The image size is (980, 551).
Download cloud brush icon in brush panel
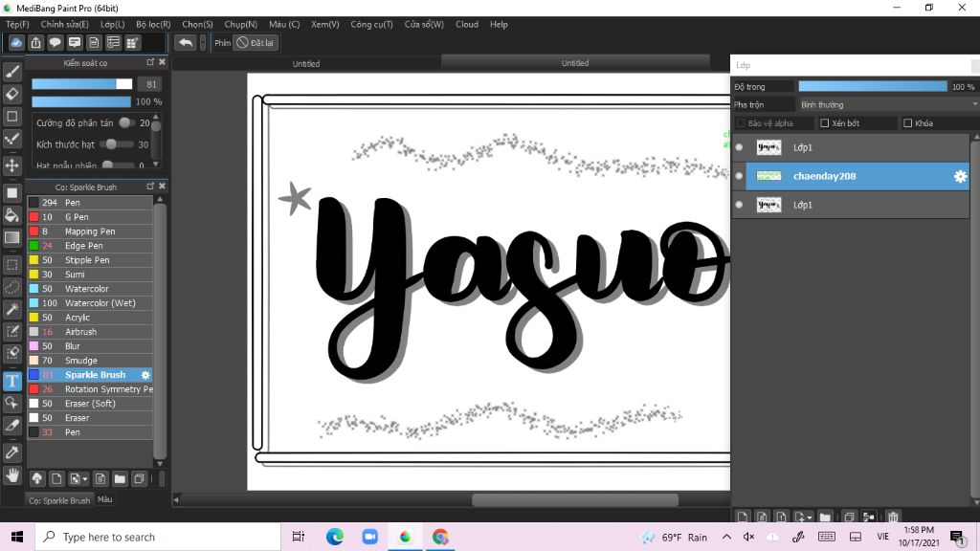tap(37, 478)
